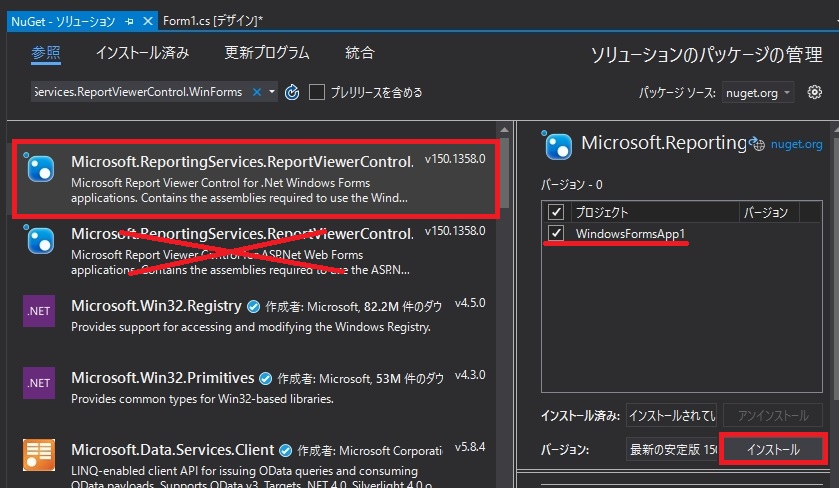
Task: Click the disabled アンインストール button
Action: click(x=773, y=416)
